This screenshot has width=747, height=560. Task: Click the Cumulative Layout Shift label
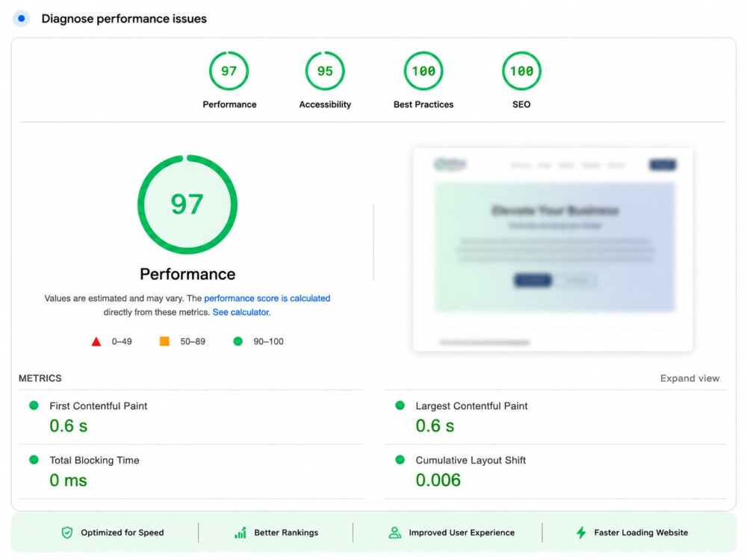pos(471,460)
